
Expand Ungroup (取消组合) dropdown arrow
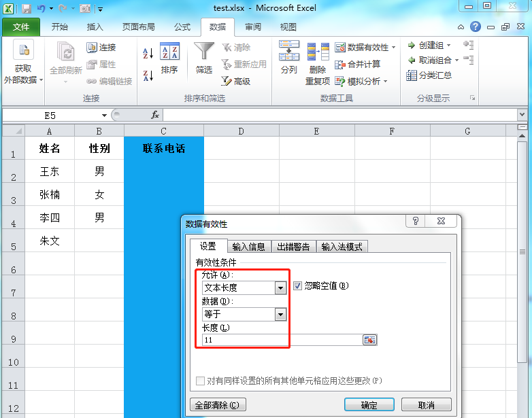pos(456,60)
